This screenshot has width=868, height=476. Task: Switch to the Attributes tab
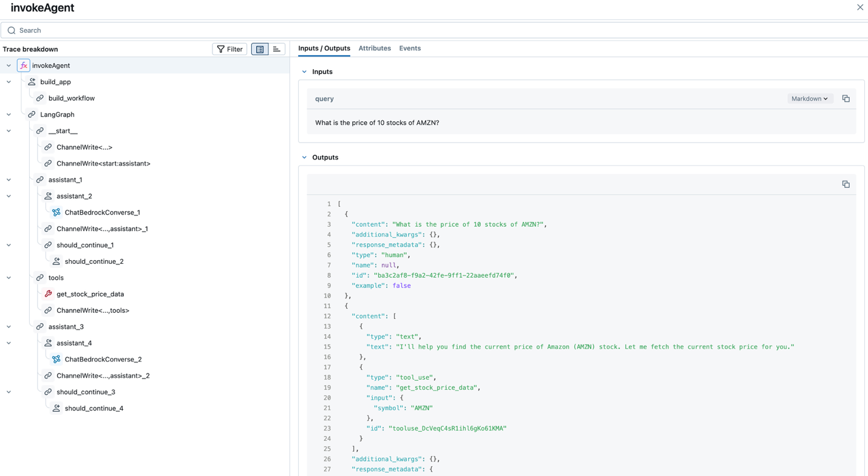click(x=375, y=49)
